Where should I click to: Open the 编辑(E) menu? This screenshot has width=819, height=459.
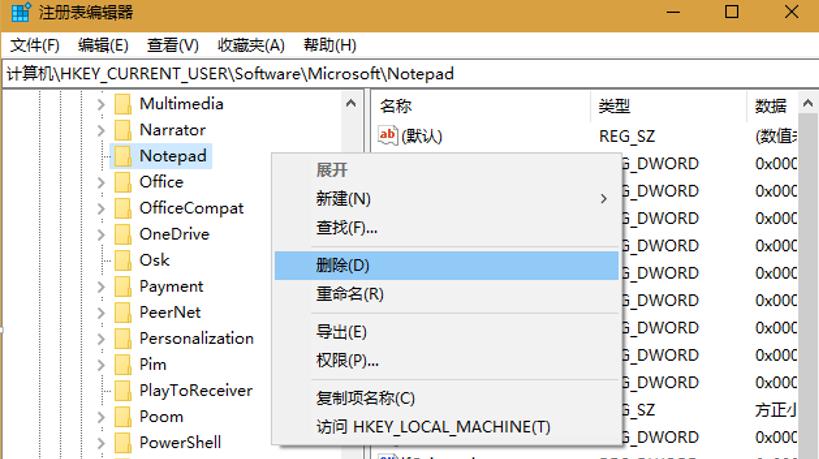[x=103, y=45]
